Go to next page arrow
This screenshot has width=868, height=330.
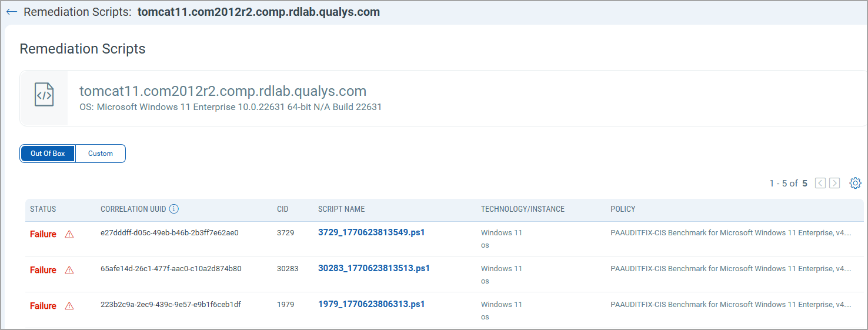pos(834,183)
